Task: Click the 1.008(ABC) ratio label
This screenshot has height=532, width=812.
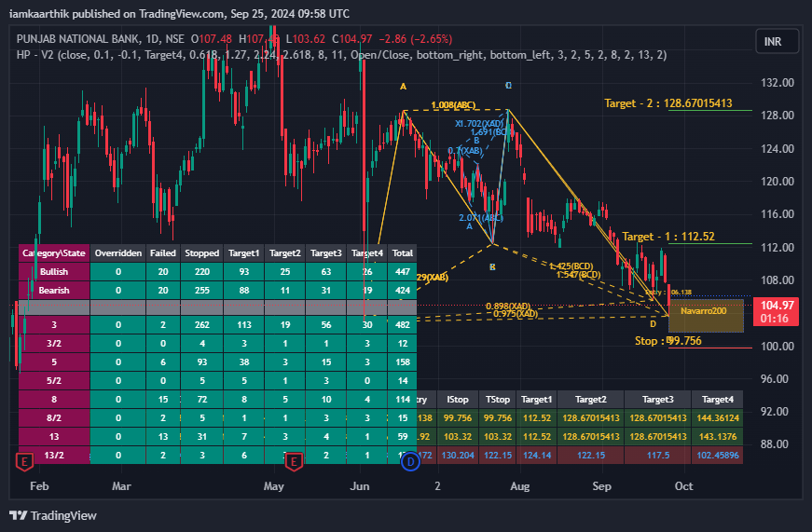Action: (453, 105)
